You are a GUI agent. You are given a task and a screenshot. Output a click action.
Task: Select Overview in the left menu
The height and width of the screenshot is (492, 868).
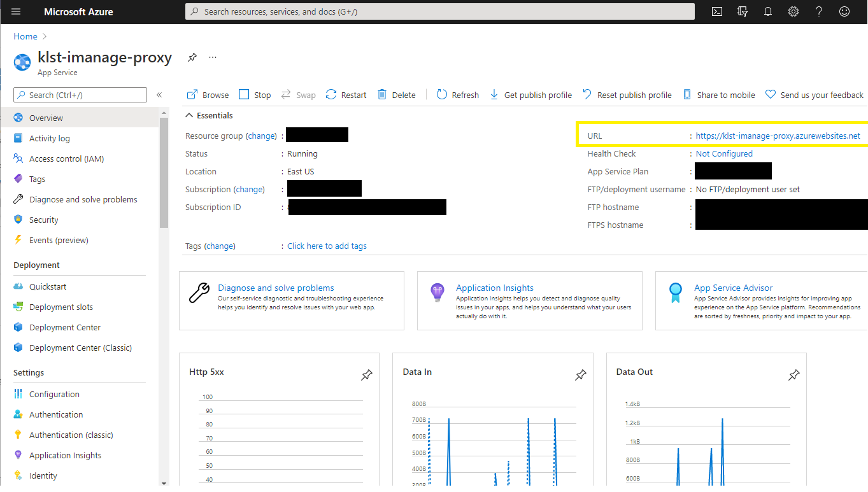(80, 118)
